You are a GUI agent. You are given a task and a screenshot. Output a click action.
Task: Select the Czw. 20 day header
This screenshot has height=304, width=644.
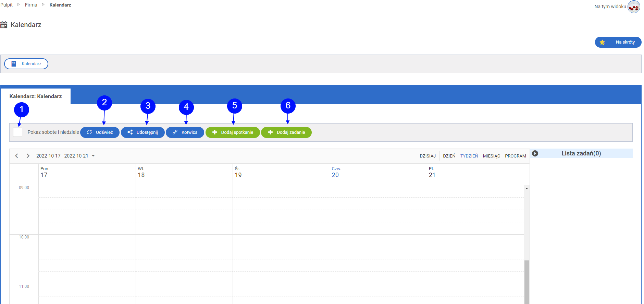point(379,175)
